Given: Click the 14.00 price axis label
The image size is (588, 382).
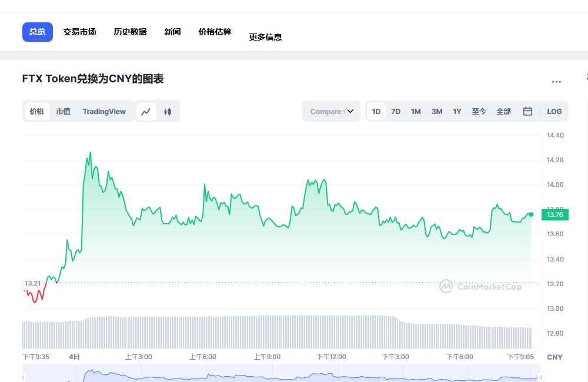Looking at the screenshot, I should pyautogui.click(x=555, y=185).
